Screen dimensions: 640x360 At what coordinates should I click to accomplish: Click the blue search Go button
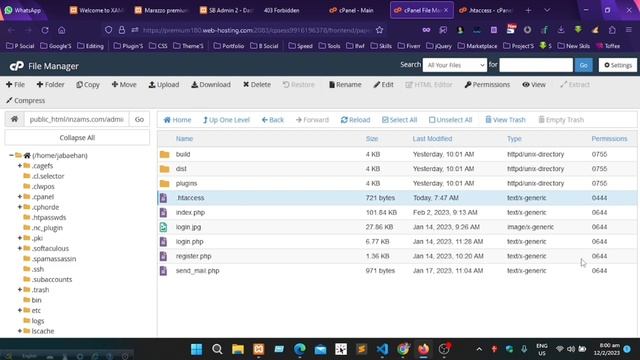point(584,65)
